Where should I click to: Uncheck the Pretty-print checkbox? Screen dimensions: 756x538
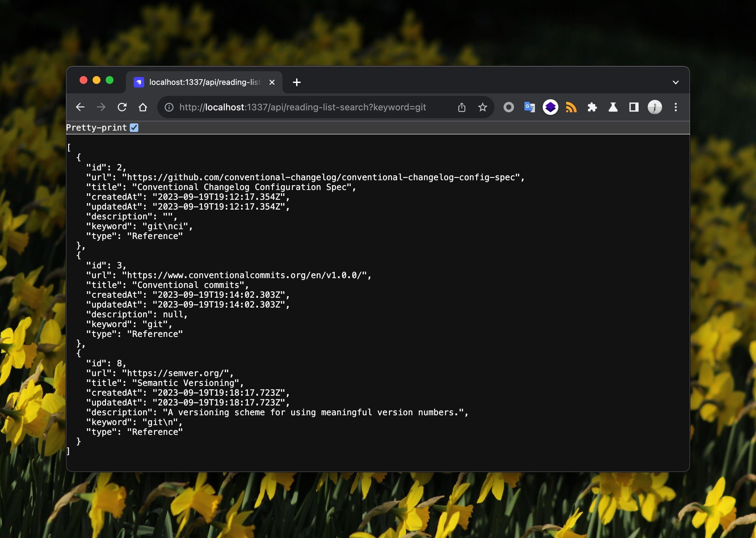tap(134, 128)
